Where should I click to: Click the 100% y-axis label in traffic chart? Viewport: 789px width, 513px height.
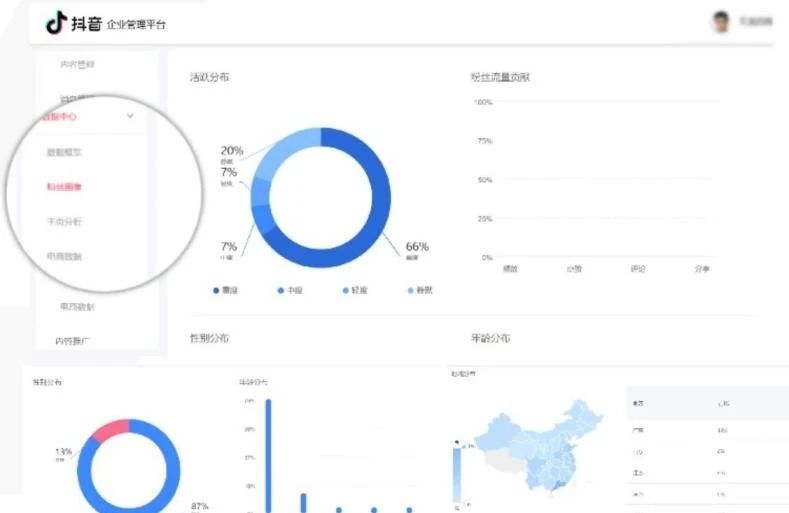483,102
